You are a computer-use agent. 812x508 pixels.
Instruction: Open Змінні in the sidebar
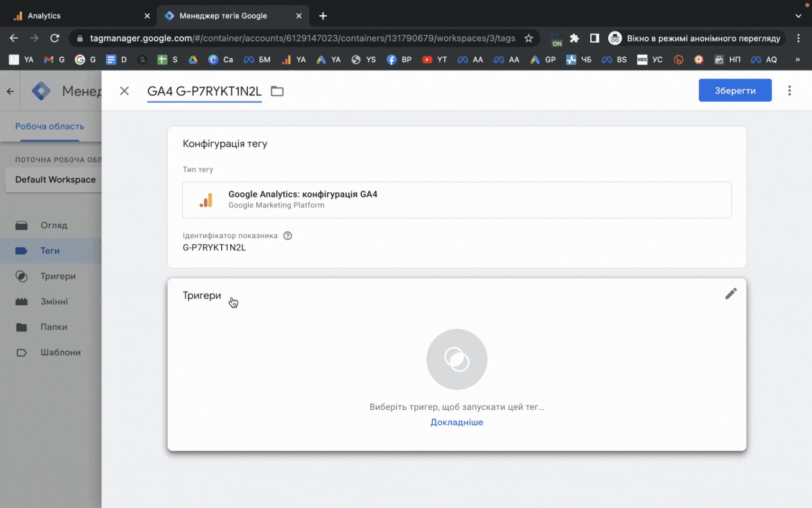pyautogui.click(x=50, y=302)
